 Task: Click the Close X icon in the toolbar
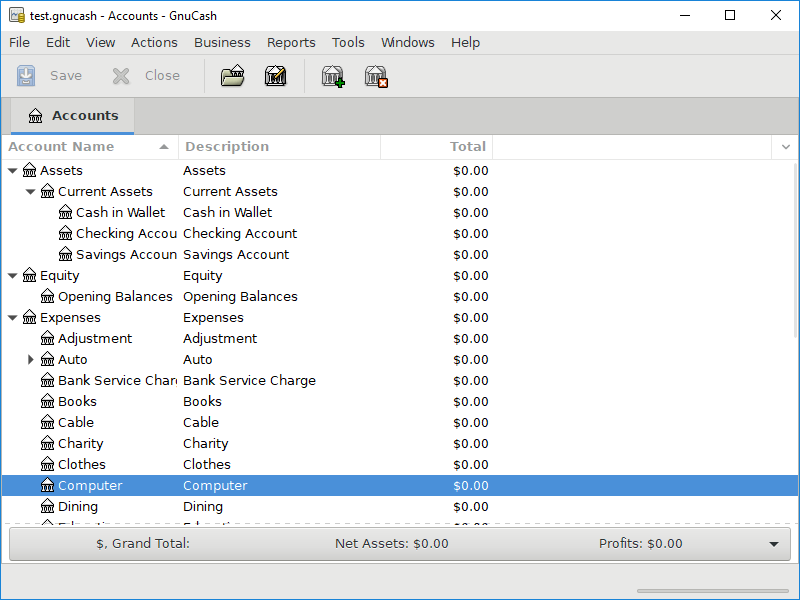pos(121,76)
